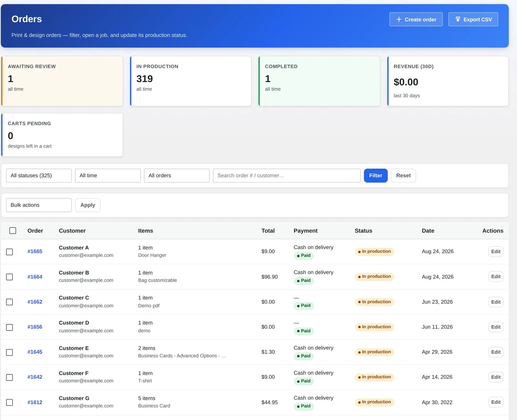Toggle the select-all orders checkbox

tap(13, 231)
